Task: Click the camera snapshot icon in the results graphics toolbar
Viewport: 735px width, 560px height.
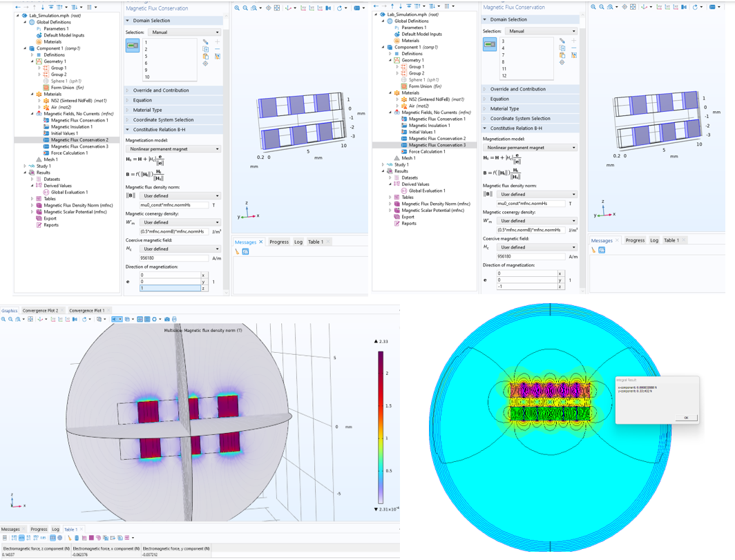Action: (x=167, y=319)
